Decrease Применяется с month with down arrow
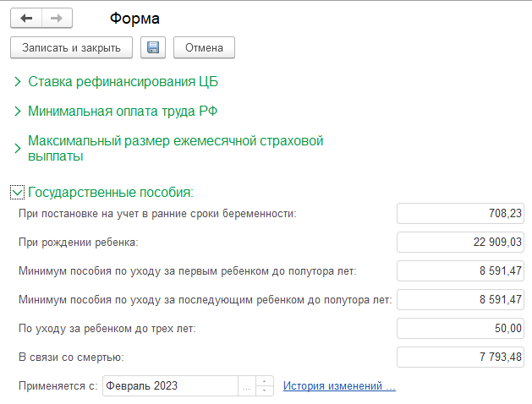The height and width of the screenshot is (404, 532). (x=266, y=390)
